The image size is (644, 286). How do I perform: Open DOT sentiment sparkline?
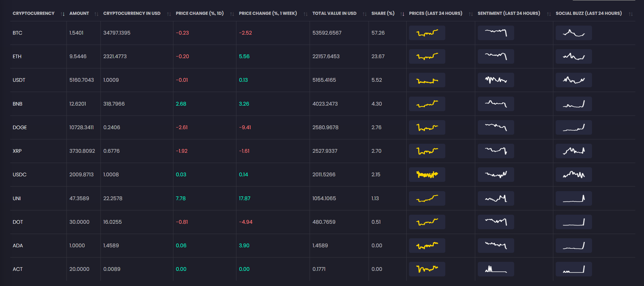click(496, 222)
